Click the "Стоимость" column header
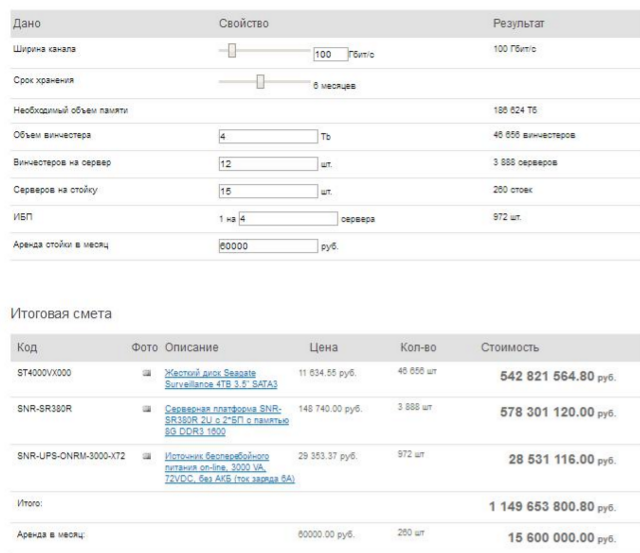 tap(511, 347)
